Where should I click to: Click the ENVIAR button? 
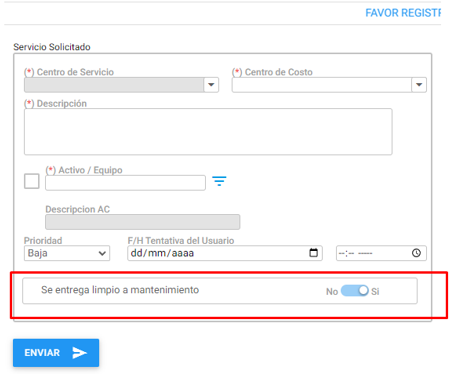pyautogui.click(x=56, y=353)
